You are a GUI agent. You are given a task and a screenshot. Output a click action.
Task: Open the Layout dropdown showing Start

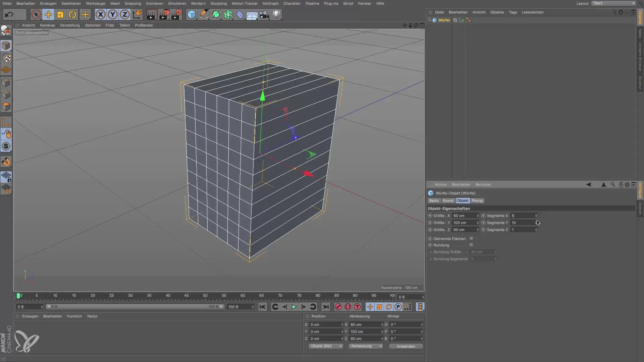tap(613, 3)
